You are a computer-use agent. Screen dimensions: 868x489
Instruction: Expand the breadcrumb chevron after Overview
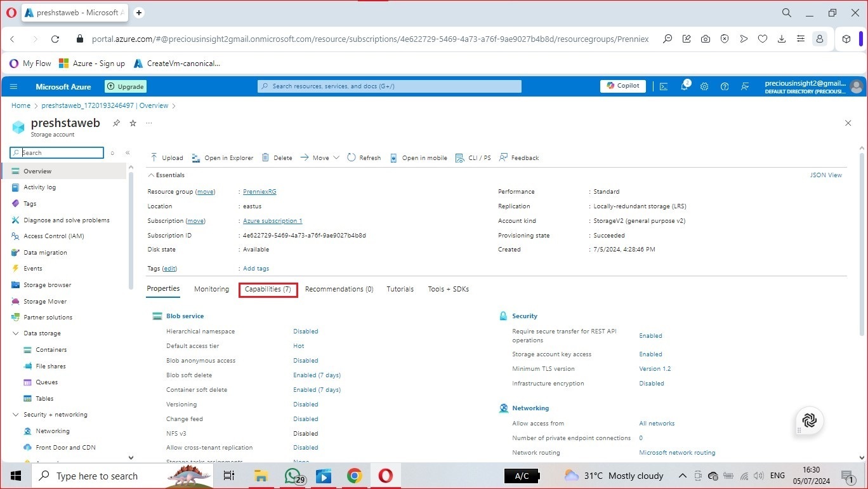[x=174, y=106]
